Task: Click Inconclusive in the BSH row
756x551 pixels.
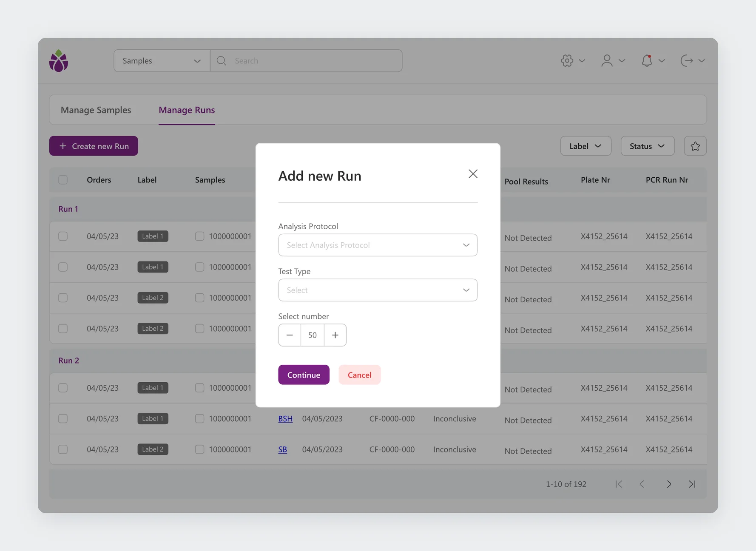Action: click(x=455, y=419)
